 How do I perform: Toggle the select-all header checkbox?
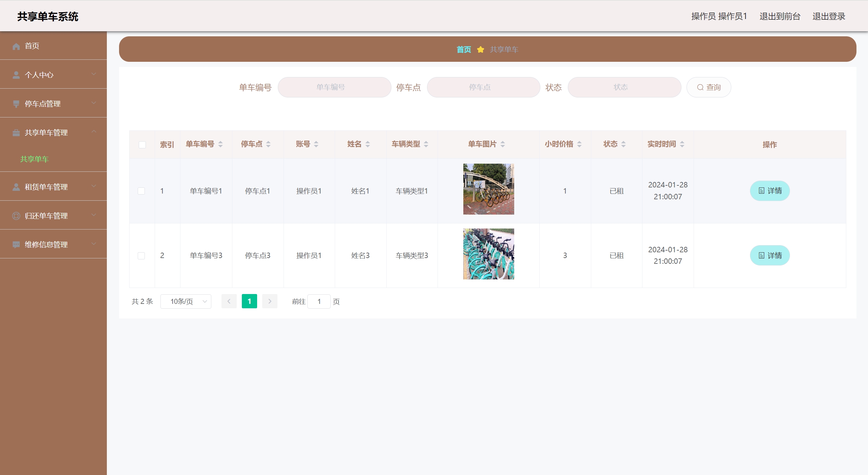click(x=142, y=145)
